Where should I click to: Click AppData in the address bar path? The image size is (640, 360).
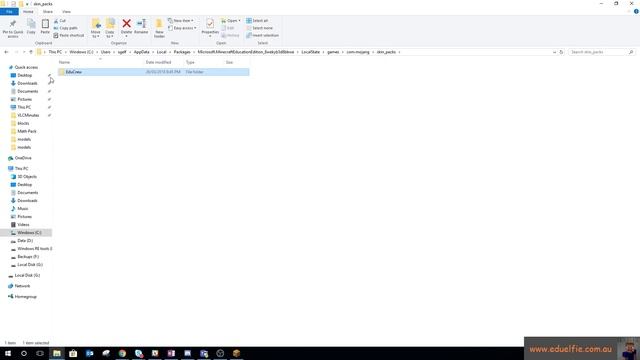[142, 52]
